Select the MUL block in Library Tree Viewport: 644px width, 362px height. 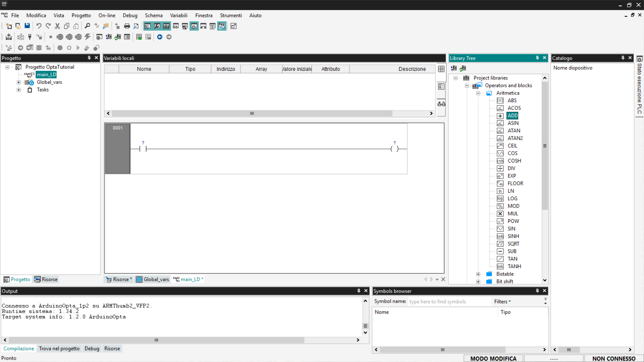click(513, 214)
